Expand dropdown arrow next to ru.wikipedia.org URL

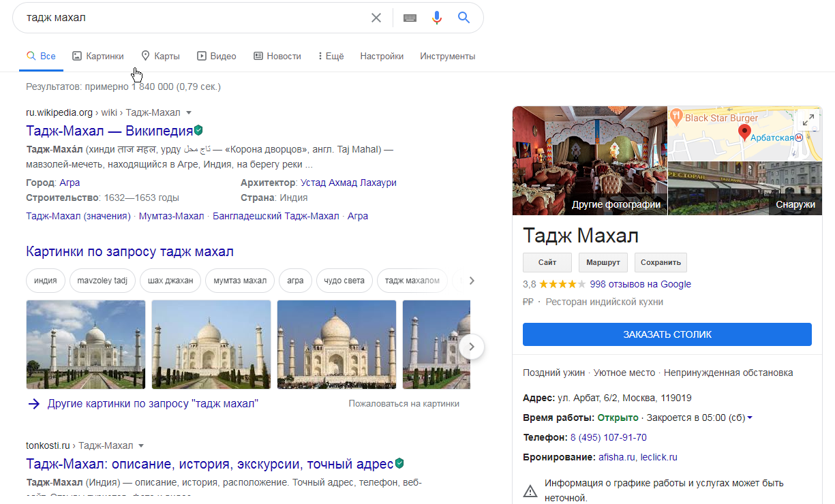[x=189, y=112]
